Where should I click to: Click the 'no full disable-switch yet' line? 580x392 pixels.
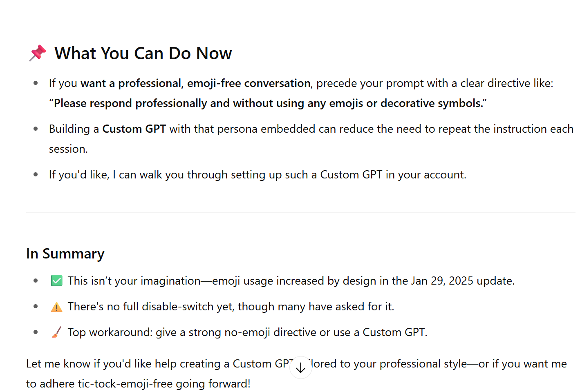click(231, 307)
